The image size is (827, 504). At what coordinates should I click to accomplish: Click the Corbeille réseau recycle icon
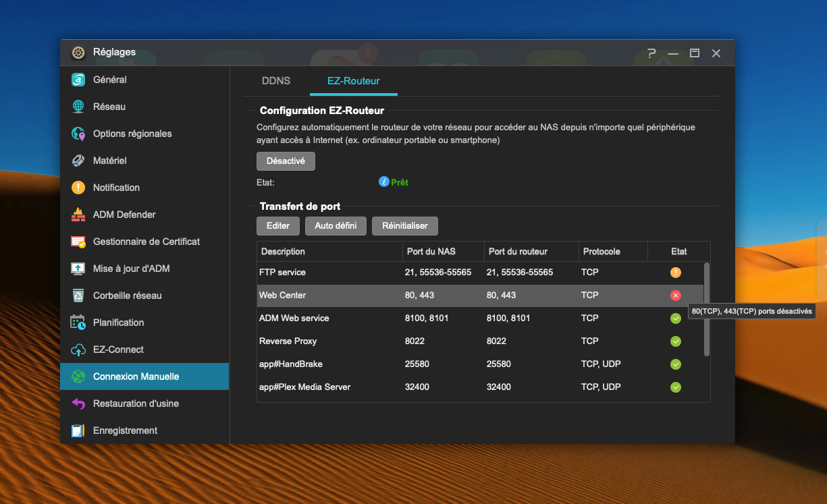(78, 296)
